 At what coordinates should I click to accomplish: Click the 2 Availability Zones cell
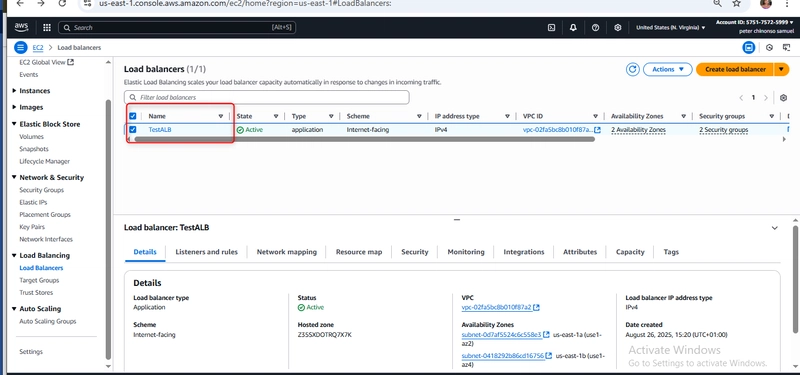click(x=638, y=130)
